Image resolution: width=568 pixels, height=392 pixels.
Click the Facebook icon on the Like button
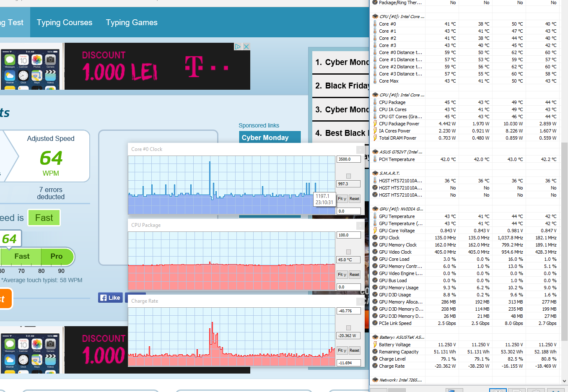click(104, 298)
